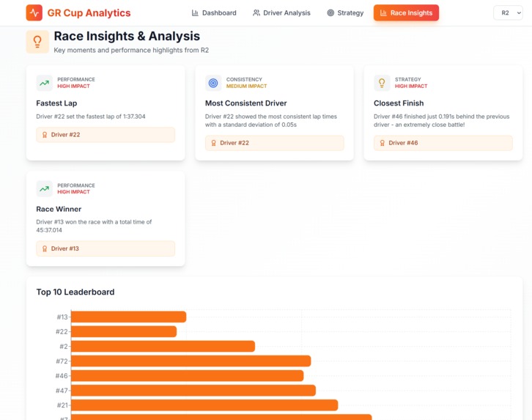532x420 pixels.
Task: Switch to Driver Analysis tab
Action: pyautogui.click(x=281, y=13)
